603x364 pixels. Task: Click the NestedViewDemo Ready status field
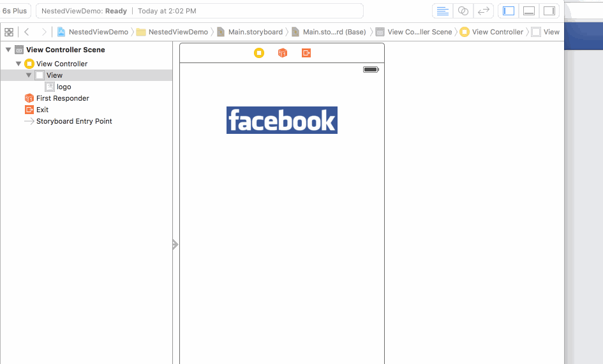(x=200, y=11)
